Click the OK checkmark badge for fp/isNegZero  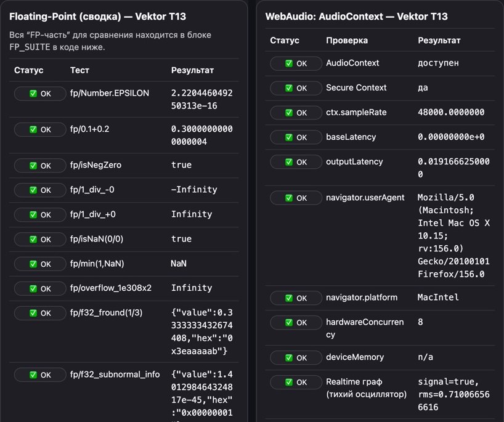(x=40, y=166)
